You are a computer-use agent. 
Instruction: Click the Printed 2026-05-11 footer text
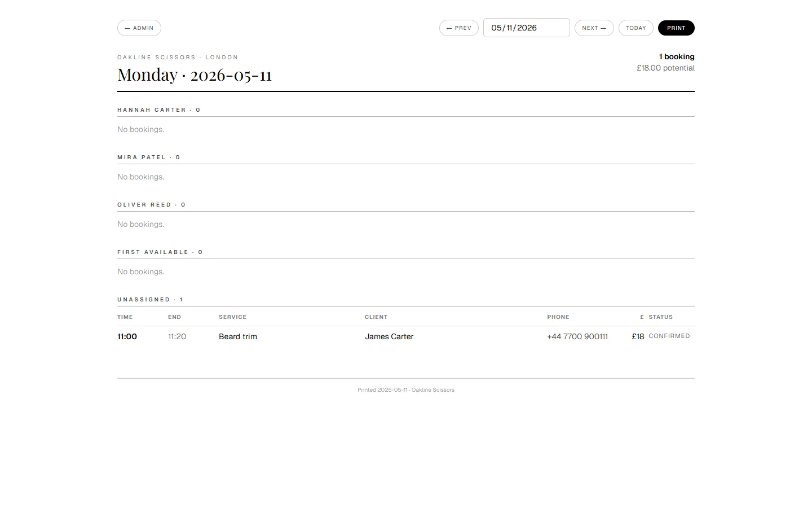tap(406, 390)
